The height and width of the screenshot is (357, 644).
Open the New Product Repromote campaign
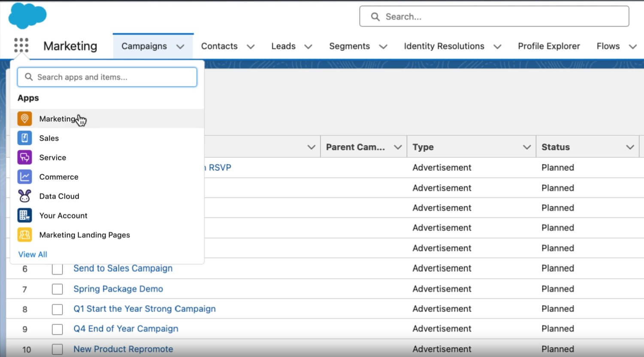(x=123, y=349)
